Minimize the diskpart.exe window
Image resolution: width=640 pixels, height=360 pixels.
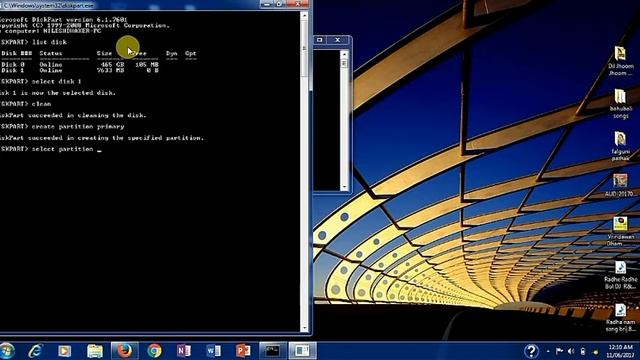point(267,4)
